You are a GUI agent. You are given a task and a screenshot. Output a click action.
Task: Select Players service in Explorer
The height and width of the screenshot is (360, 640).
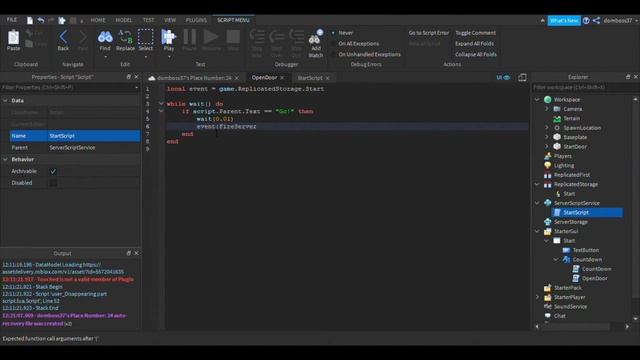coord(562,156)
